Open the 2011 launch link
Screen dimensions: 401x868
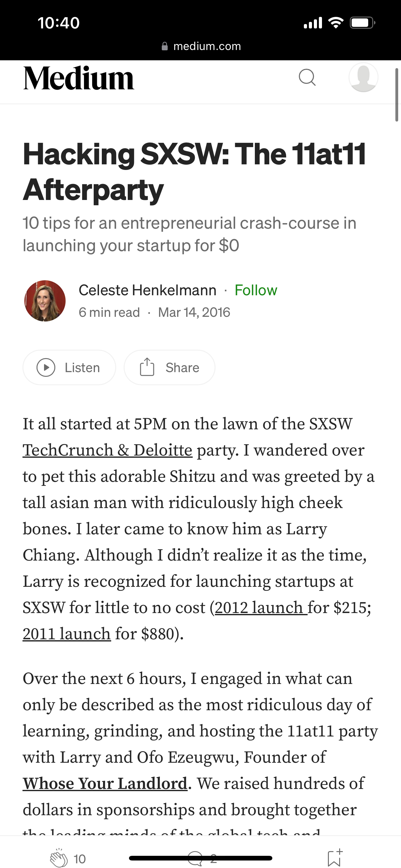click(67, 634)
